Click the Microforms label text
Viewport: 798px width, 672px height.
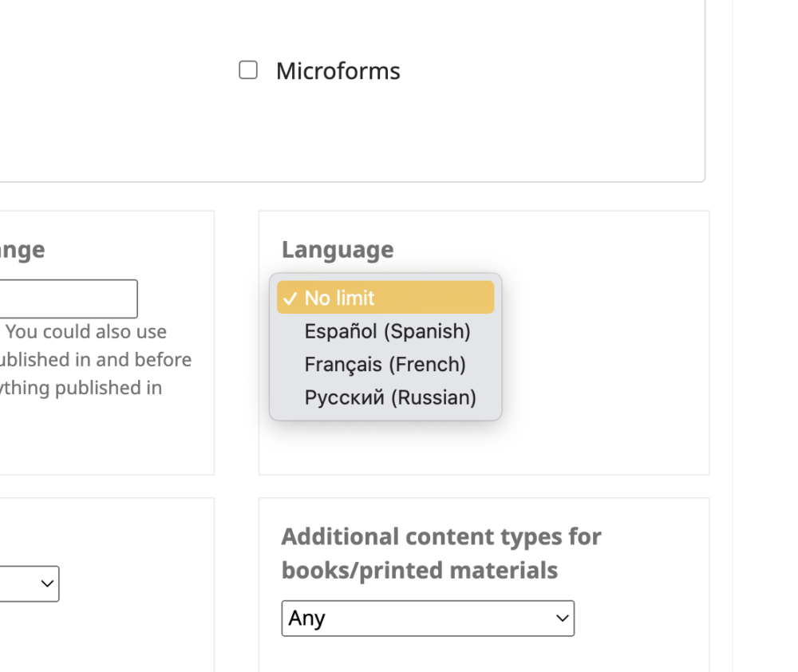[338, 71]
